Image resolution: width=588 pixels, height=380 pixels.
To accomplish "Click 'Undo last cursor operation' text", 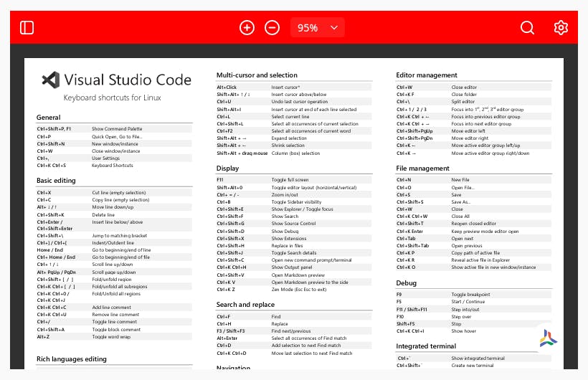I will click(300, 102).
